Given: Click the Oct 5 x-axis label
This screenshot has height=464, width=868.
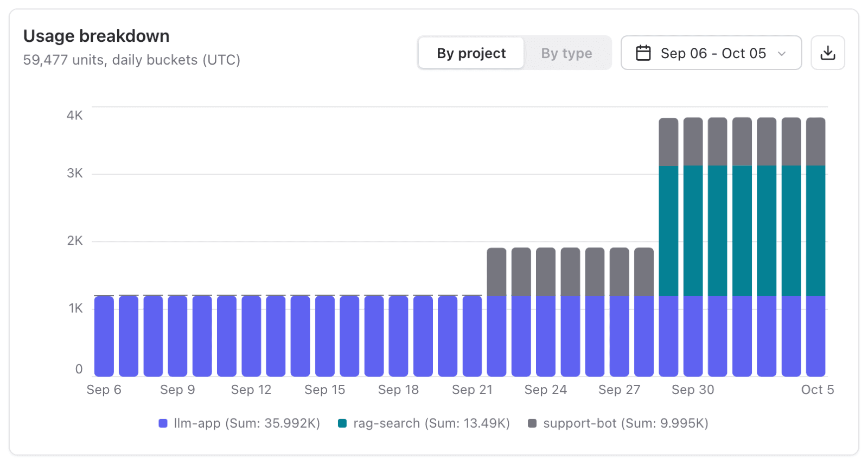Looking at the screenshot, I should pos(818,390).
